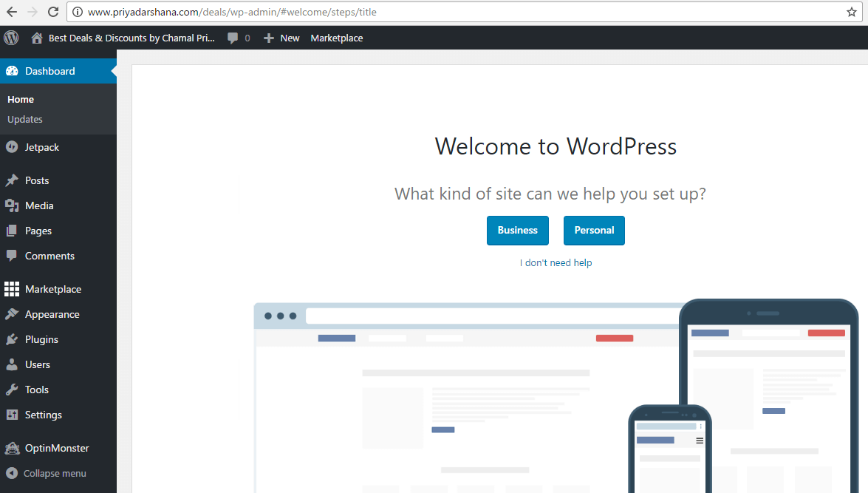
Task: Click the comments bubble icon in admin bar
Action: pyautogui.click(x=233, y=38)
